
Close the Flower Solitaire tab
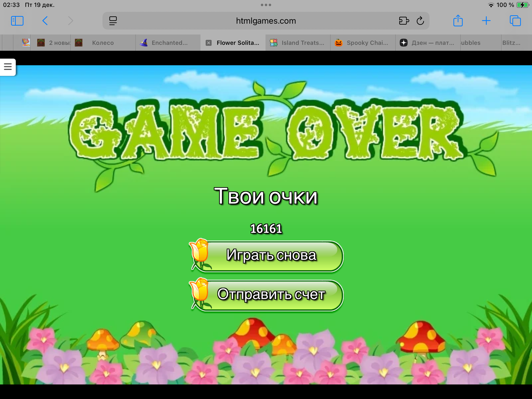(x=209, y=43)
